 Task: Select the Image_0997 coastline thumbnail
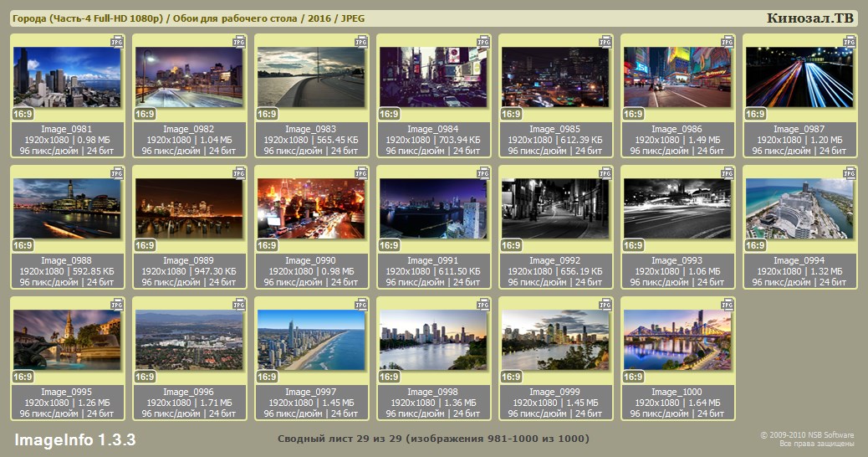coord(310,340)
